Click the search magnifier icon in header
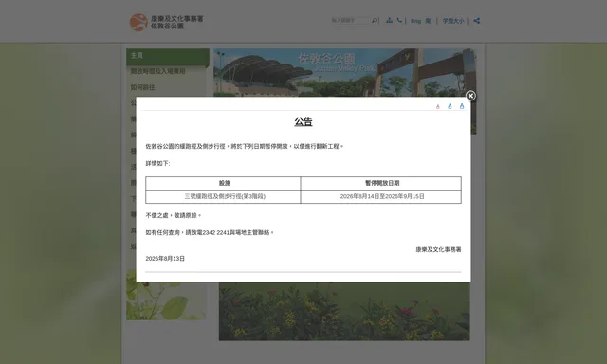The image size is (607, 364). (x=374, y=21)
